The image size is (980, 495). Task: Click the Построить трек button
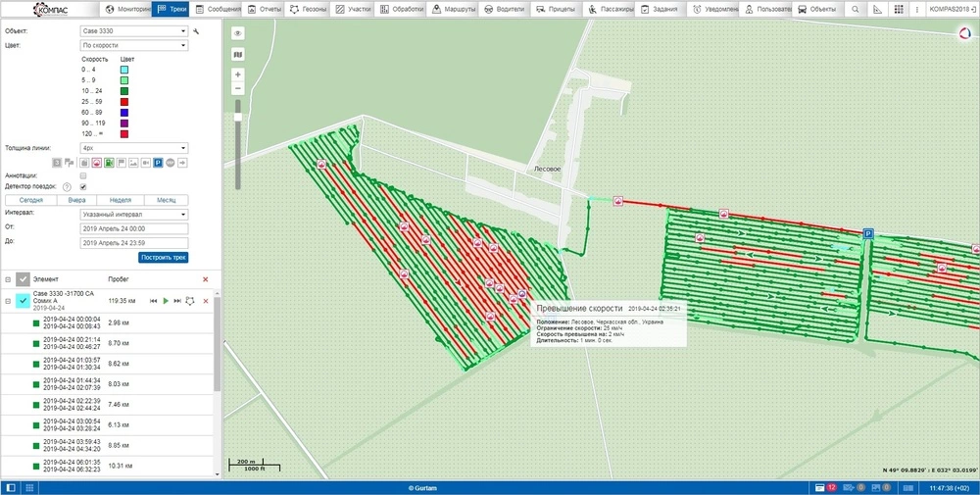click(164, 257)
